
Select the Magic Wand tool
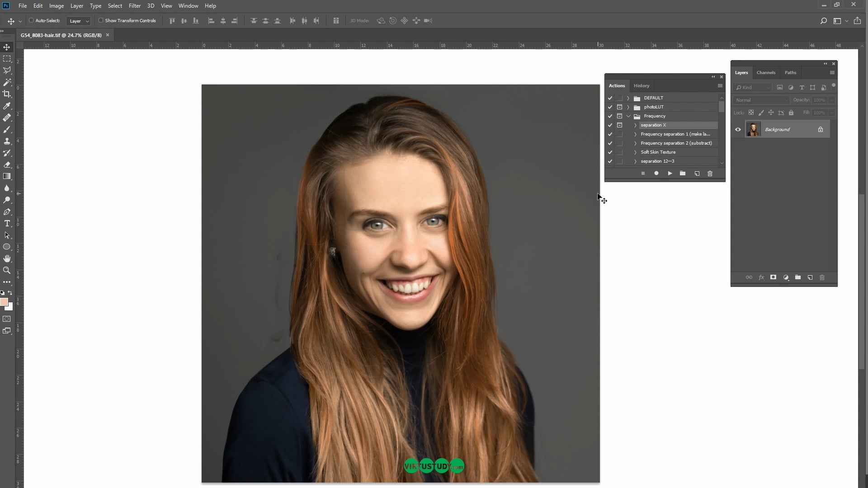pyautogui.click(x=7, y=82)
